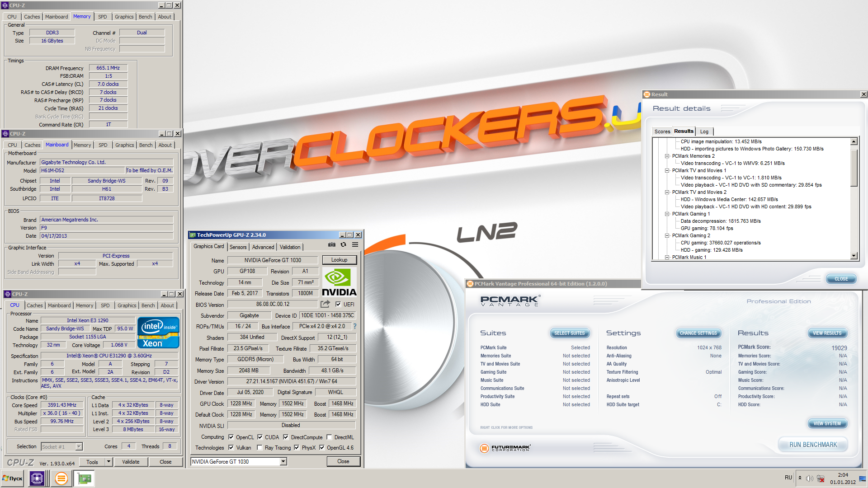Toggle the OpenCL checkbox
This screenshot has height=488, width=868.
click(x=231, y=437)
